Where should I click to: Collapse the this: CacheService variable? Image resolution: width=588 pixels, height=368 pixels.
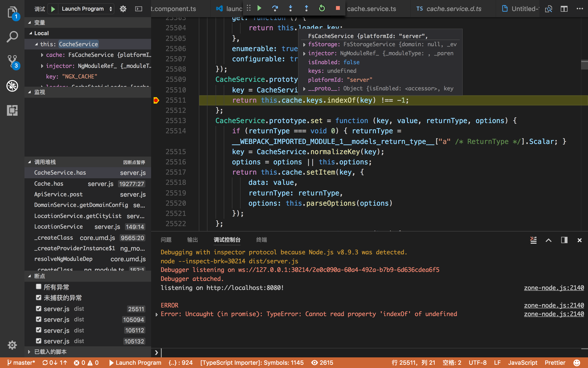click(x=37, y=44)
